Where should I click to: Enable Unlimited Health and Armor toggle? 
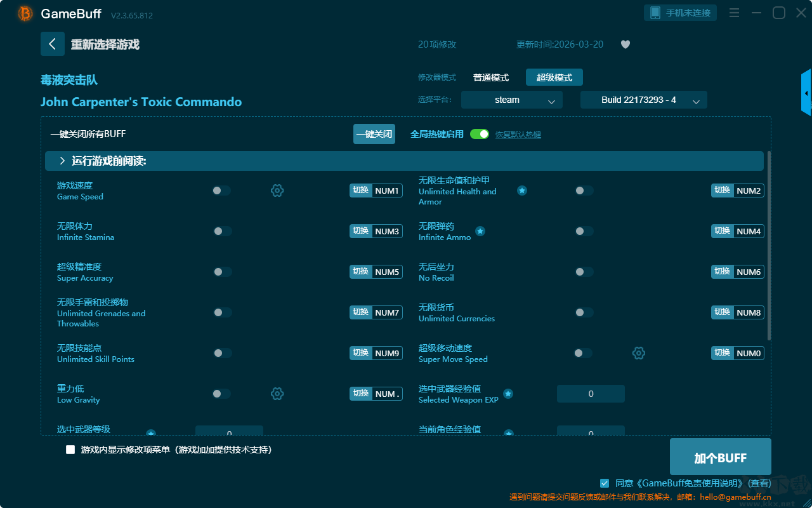coord(583,190)
